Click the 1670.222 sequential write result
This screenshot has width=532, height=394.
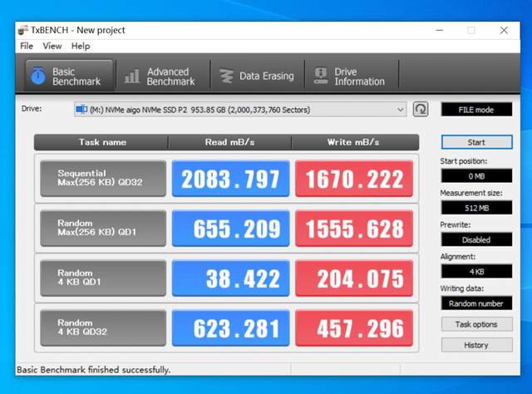(354, 179)
